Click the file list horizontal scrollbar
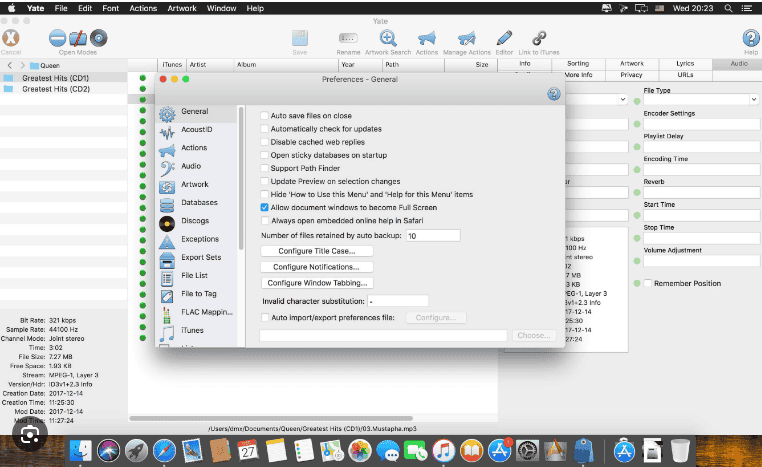 click(x=271, y=418)
